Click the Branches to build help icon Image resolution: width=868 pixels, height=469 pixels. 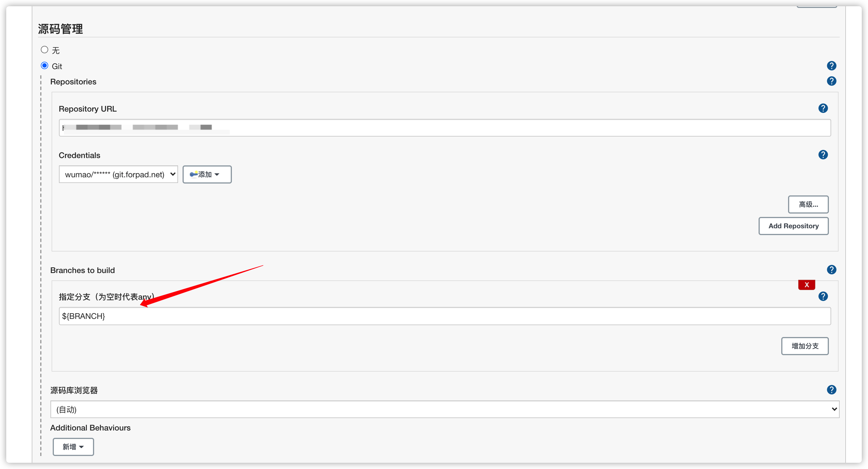coord(833,270)
